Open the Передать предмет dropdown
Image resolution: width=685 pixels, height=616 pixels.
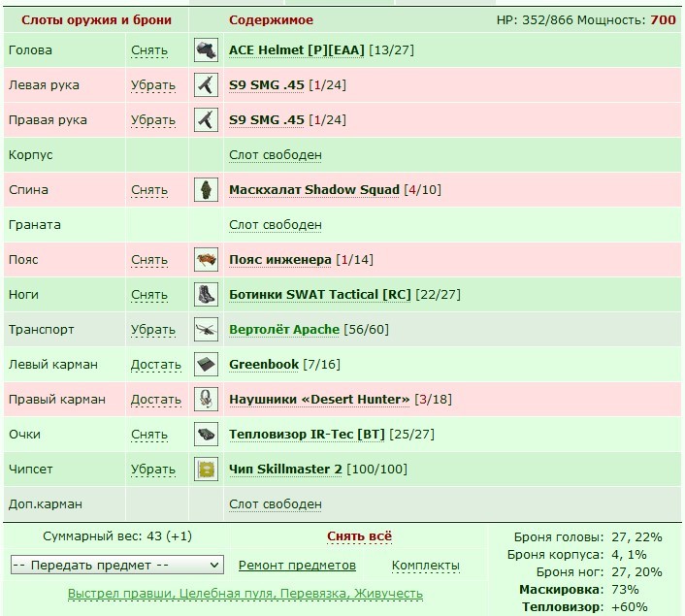[x=117, y=565]
